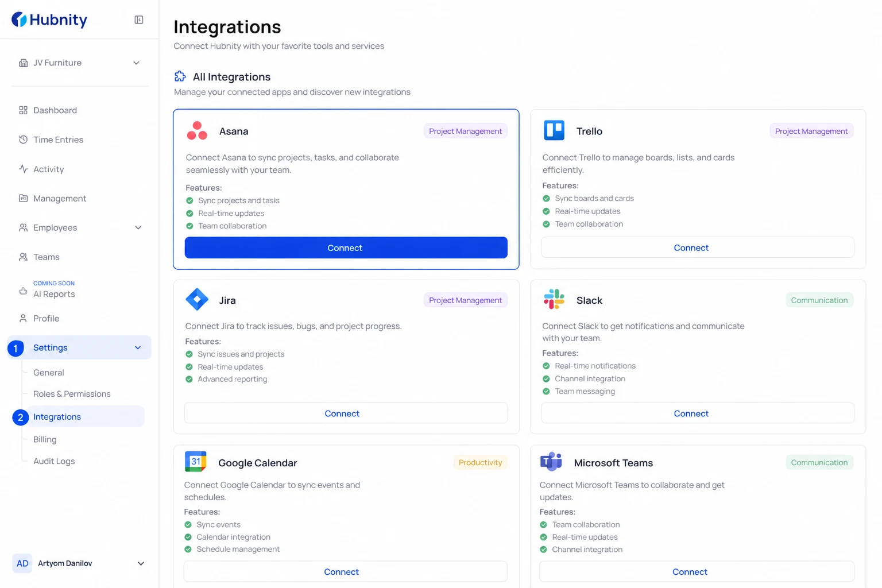882x588 pixels.
Task: Click Microsoft Teams' Communication tag
Action: (x=819, y=462)
